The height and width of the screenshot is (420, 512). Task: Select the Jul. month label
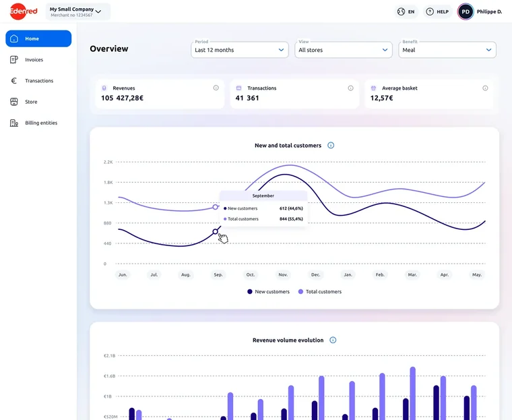click(x=154, y=275)
